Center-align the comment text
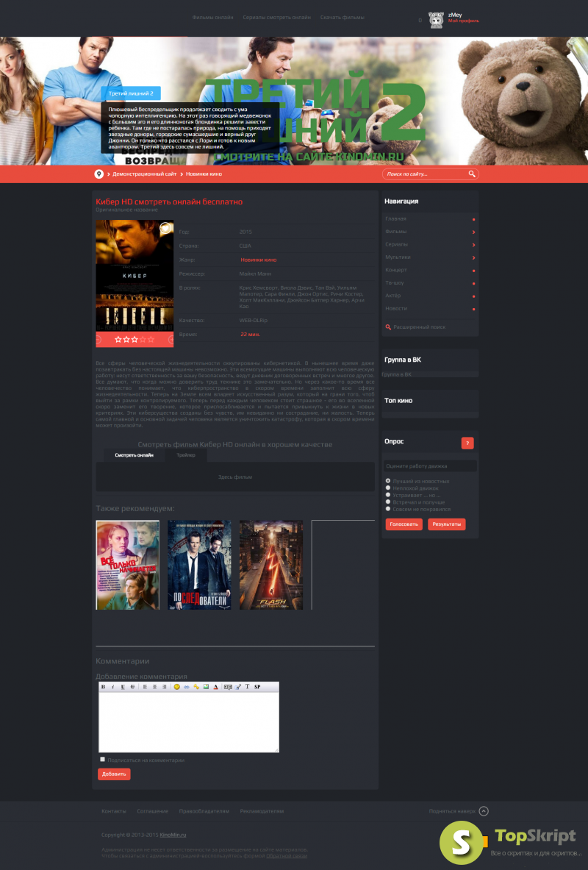Viewport: 588px width, 870px height. pyautogui.click(x=154, y=687)
